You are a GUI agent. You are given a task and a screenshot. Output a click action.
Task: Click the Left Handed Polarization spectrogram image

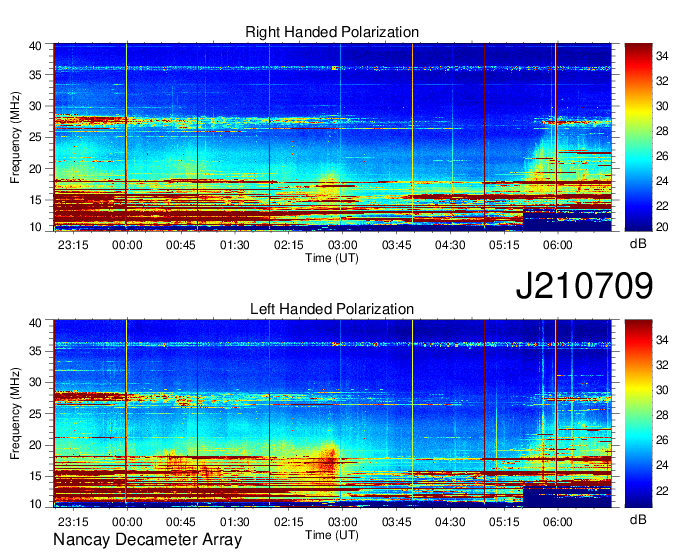(333, 414)
